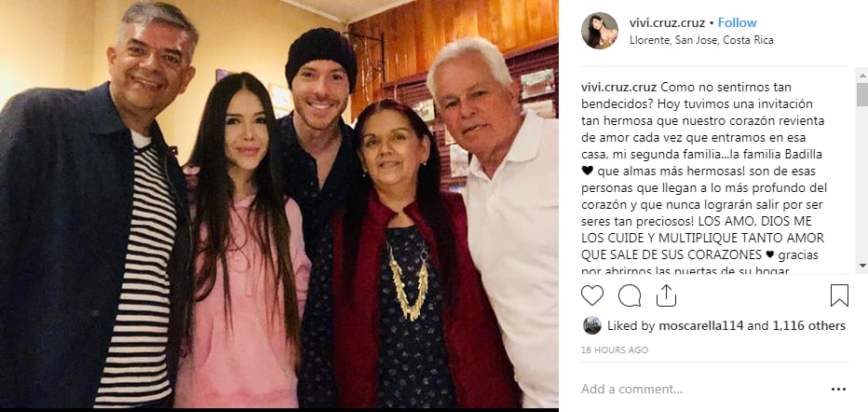
Task: Click the caption scrollbar thumb
Action: point(861,94)
